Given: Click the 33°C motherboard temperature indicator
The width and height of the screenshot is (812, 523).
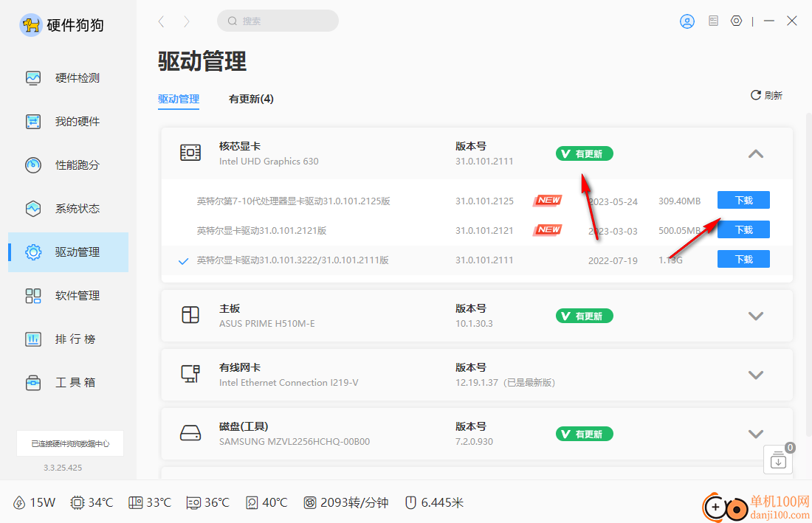Looking at the screenshot, I should tap(150, 502).
